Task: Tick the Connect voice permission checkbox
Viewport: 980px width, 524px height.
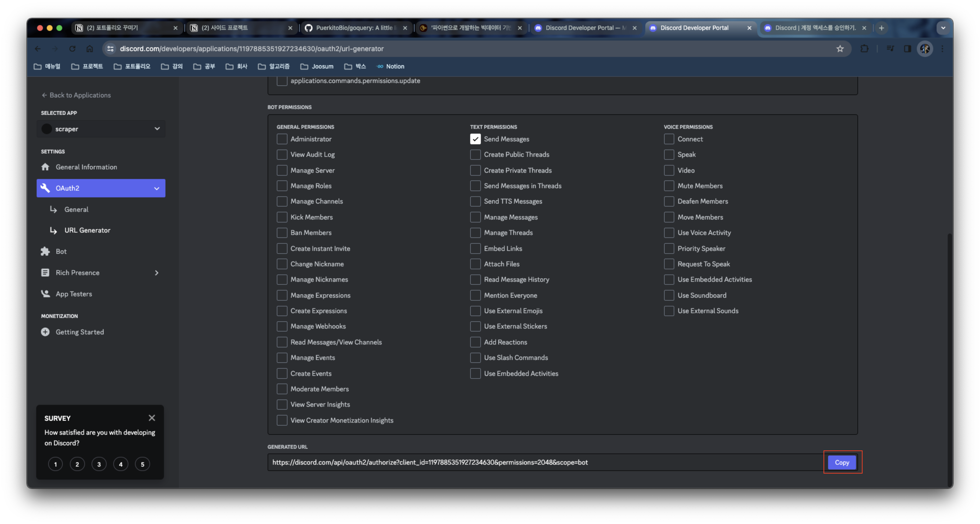Action: coord(669,139)
